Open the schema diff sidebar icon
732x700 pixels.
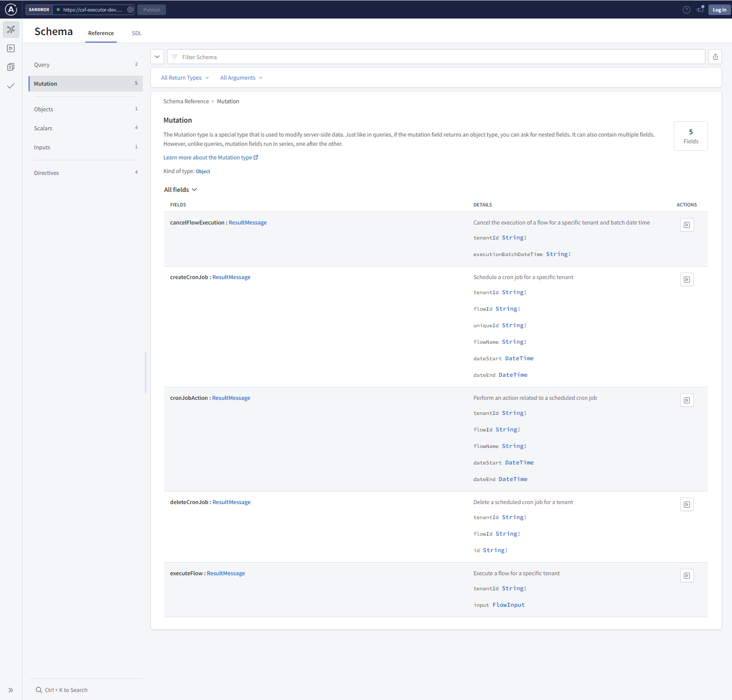click(x=11, y=67)
